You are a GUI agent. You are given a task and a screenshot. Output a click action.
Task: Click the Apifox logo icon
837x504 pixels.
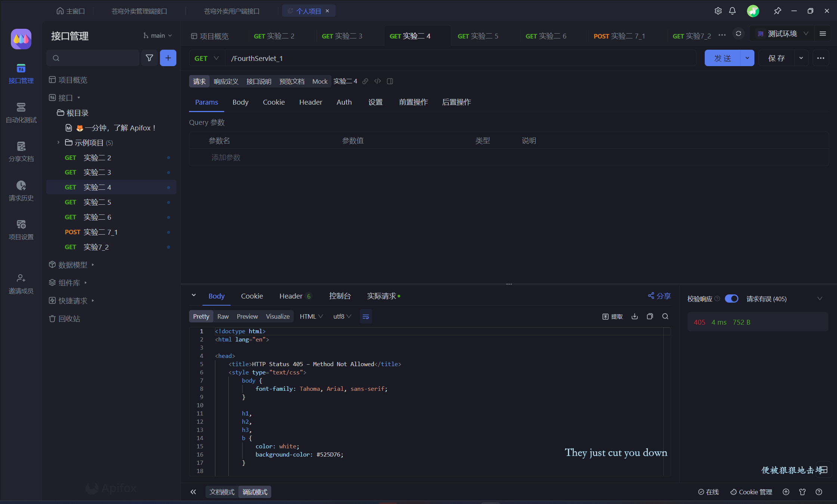point(21,39)
